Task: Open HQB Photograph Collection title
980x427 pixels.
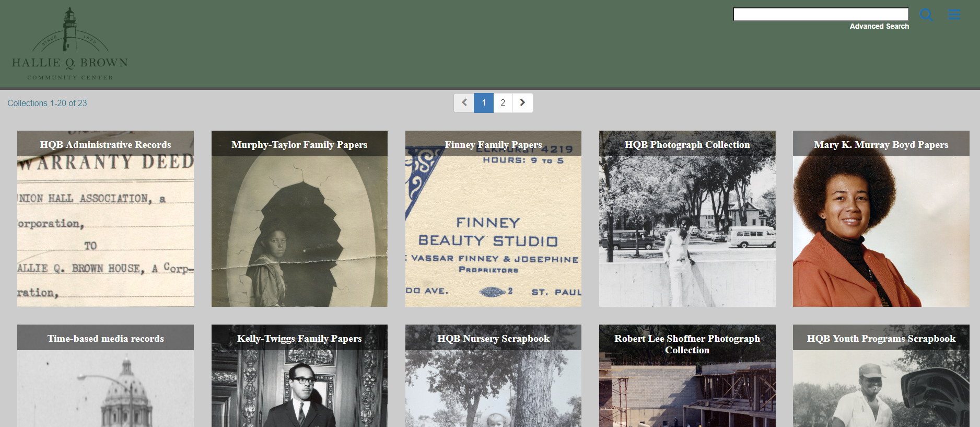Action: 687,145
